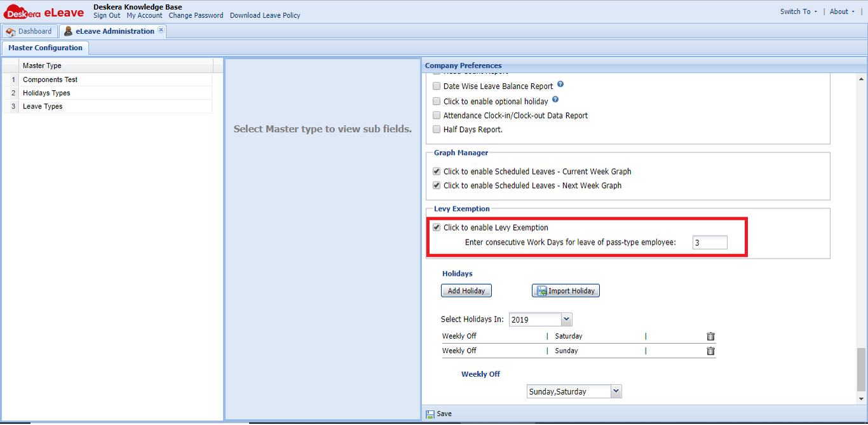Image resolution: width=868 pixels, height=425 pixels.
Task: Click the Dashboard home icon
Action: pyautogui.click(x=10, y=30)
